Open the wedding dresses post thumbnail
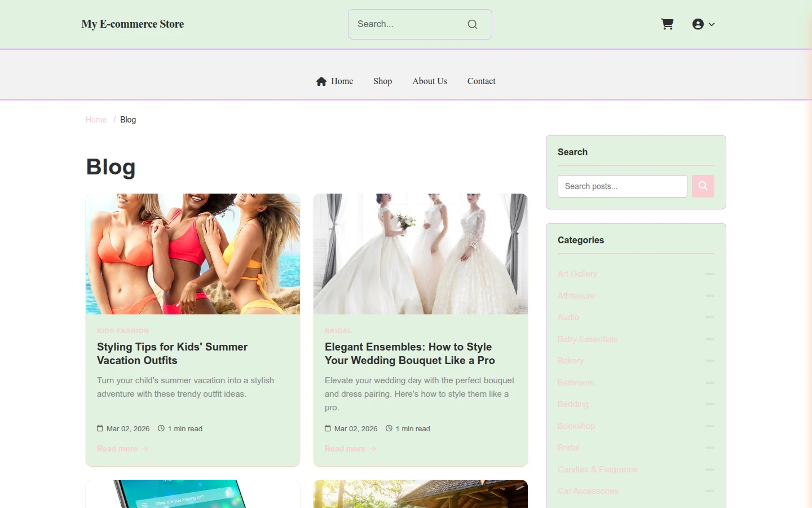This screenshot has width=812, height=508. (x=421, y=254)
